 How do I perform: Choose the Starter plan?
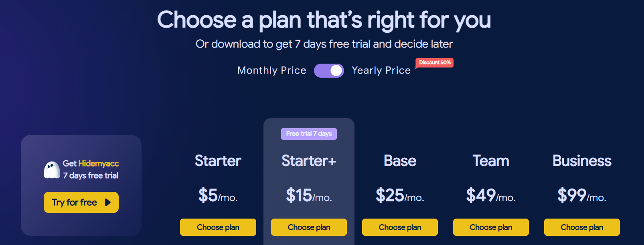(218, 227)
